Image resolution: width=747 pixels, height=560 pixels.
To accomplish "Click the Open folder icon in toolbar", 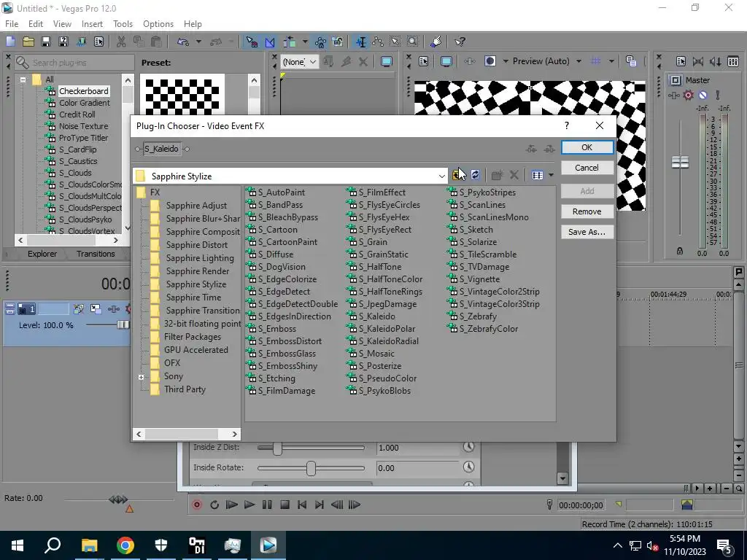I will point(28,42).
